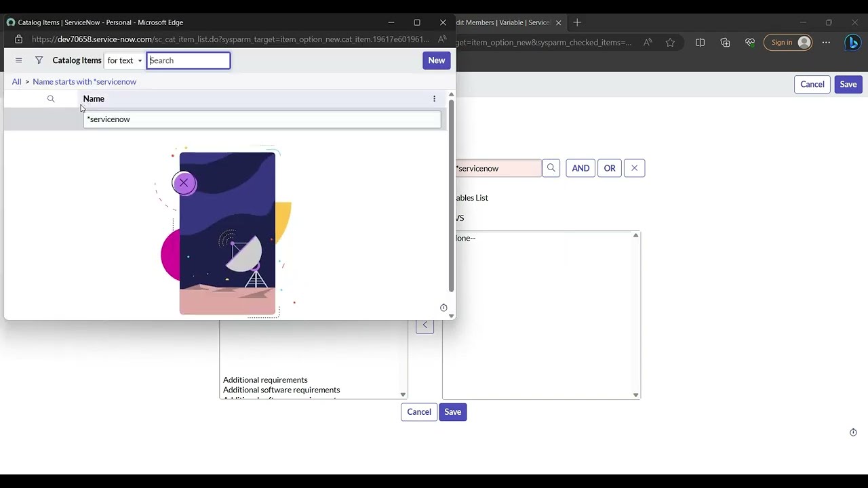Click the selected list's scroll-down arrow
The width and height of the screenshot is (868, 488).
636,394
